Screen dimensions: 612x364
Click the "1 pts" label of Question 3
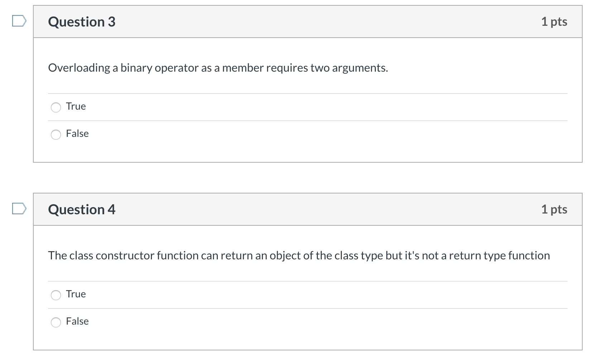[554, 22]
